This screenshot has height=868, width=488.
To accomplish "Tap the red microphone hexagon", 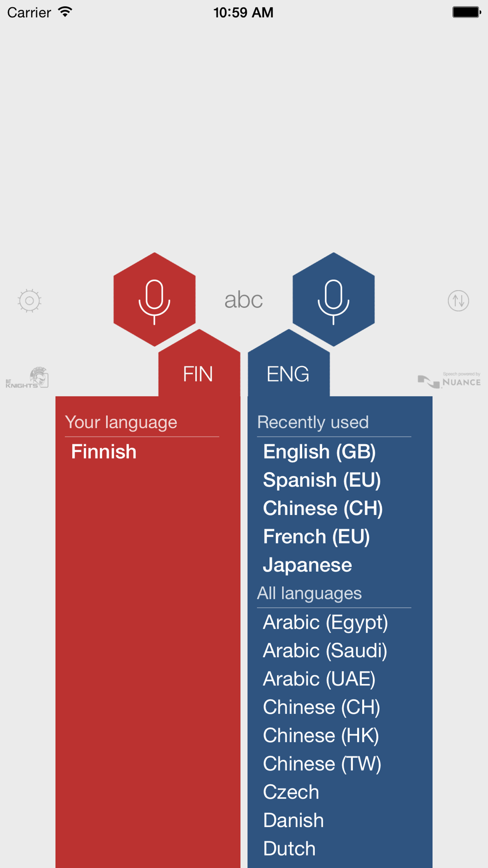I will coord(154,299).
